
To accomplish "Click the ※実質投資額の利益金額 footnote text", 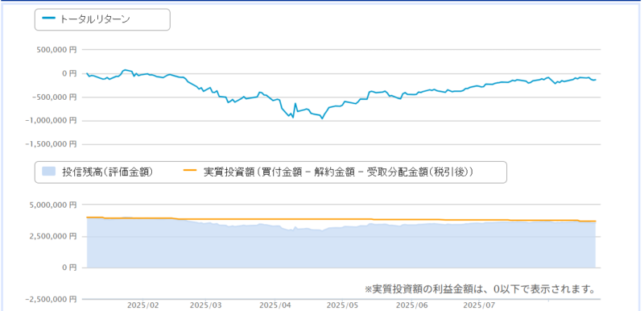I will 480,288.
